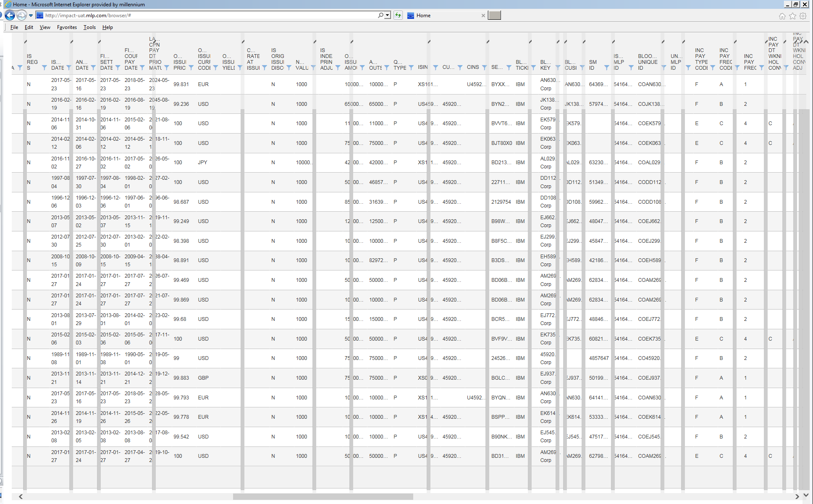The height and width of the screenshot is (504, 813).
Task: Open the Tools menu
Action: pyautogui.click(x=89, y=27)
